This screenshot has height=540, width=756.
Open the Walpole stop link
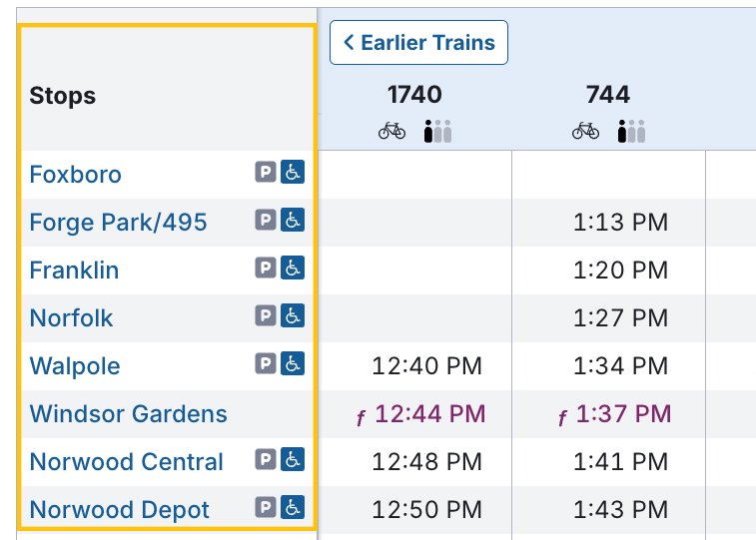[75, 366]
